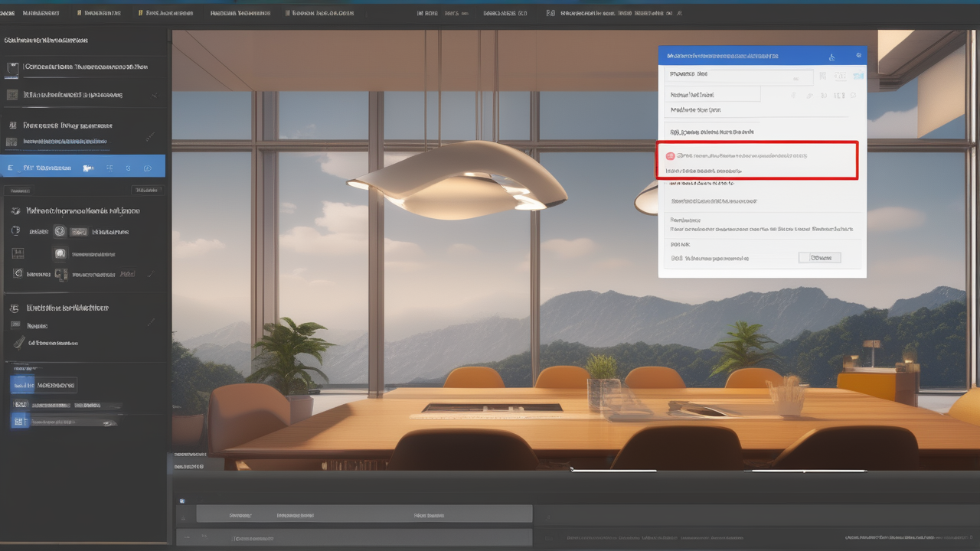The height and width of the screenshot is (551, 980).
Task: Click the accessibility figure icon in the dialog's blue title bar
Action: (831, 57)
